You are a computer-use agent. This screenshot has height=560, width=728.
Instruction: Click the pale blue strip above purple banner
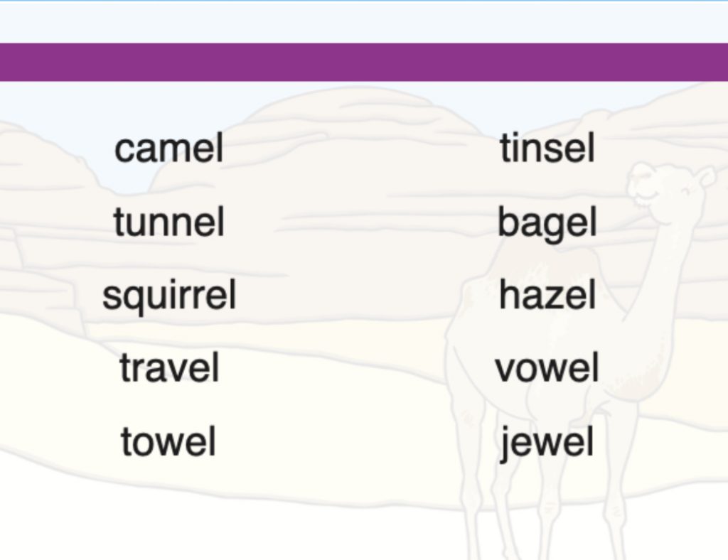click(x=364, y=22)
